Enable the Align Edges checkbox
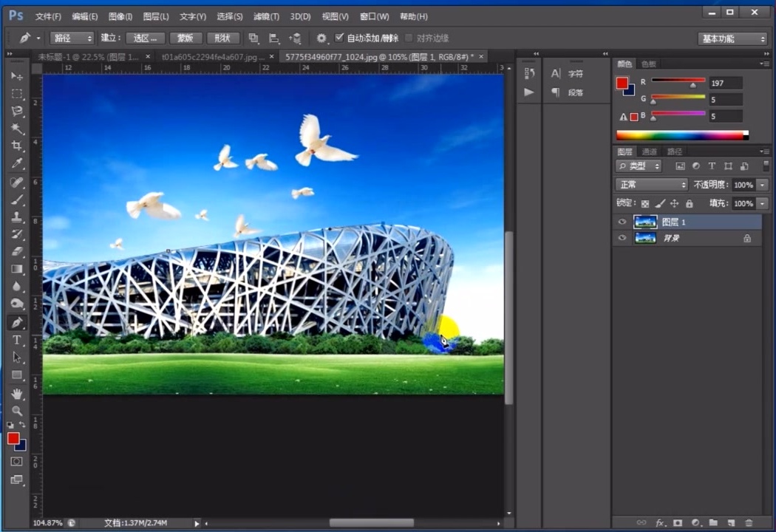 tap(409, 38)
